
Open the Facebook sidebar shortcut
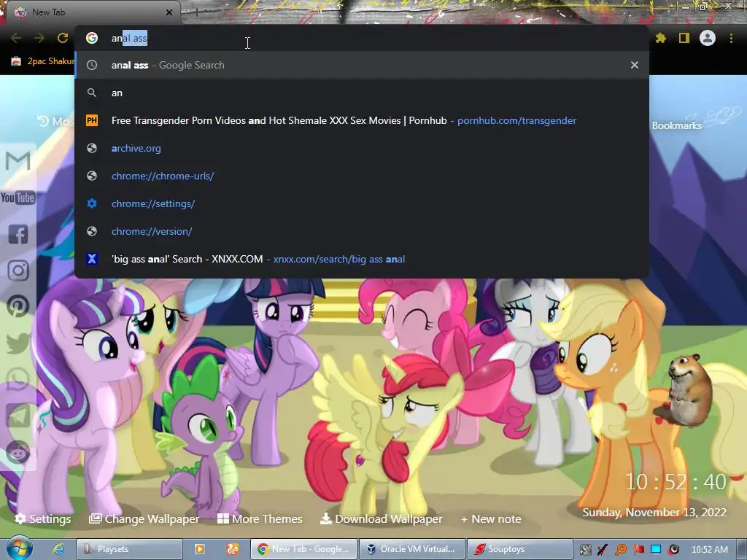[x=18, y=234]
